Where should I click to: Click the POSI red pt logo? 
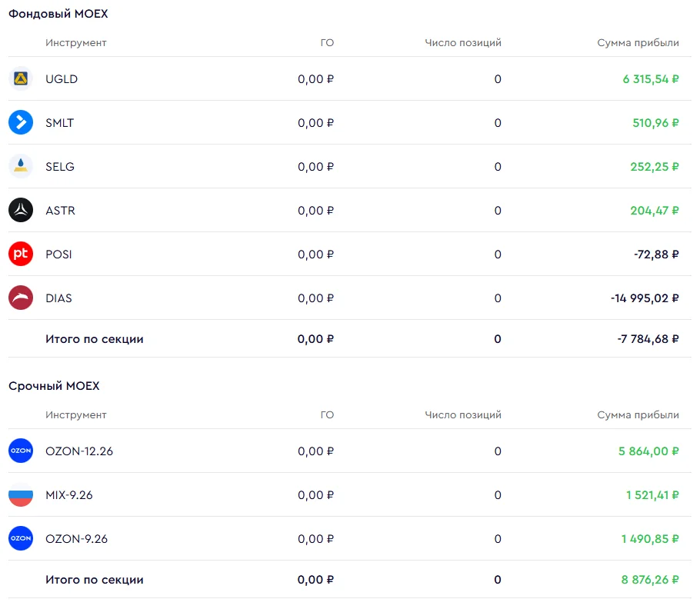21,254
